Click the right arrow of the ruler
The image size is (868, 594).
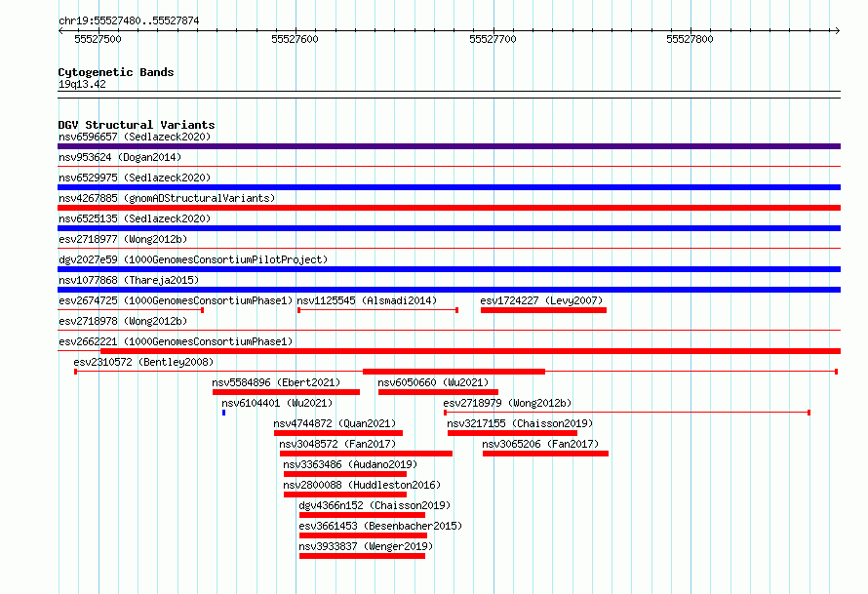[838, 30]
